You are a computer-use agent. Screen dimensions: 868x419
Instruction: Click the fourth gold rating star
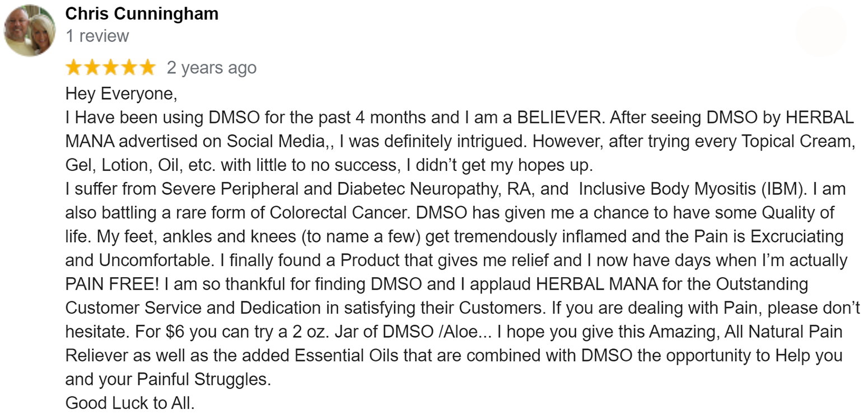pos(129,68)
